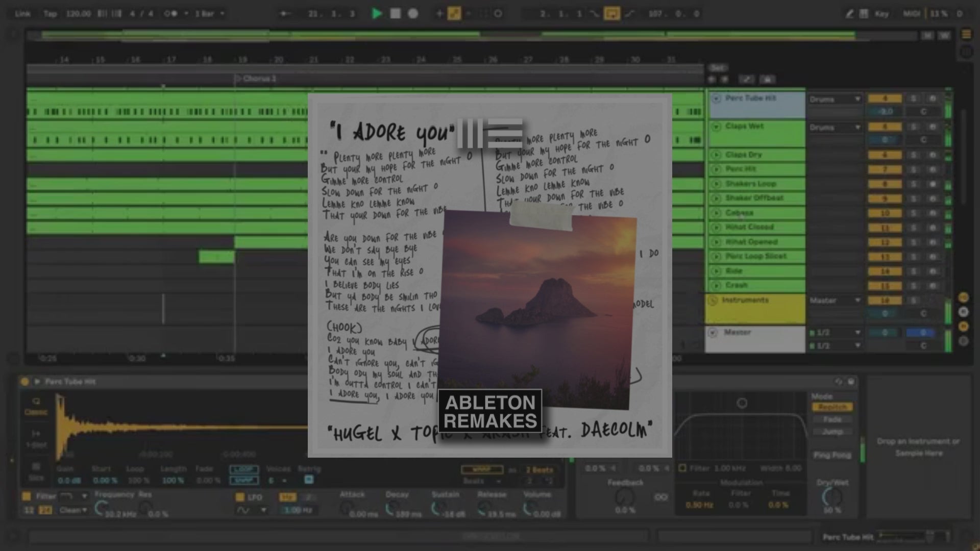This screenshot has height=551, width=980.
Task: Unfold the Claps Wet track
Action: [x=716, y=126]
